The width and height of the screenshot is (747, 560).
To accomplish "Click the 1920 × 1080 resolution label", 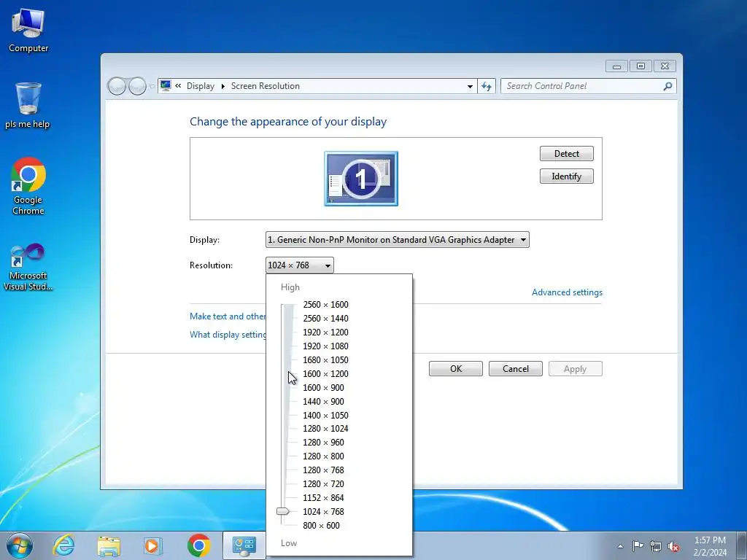I will [x=325, y=346].
